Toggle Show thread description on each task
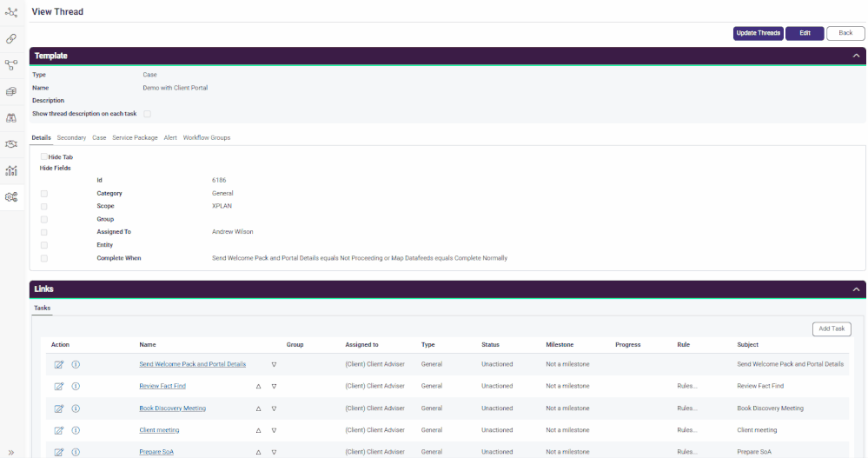The width and height of the screenshot is (868, 458). click(147, 114)
